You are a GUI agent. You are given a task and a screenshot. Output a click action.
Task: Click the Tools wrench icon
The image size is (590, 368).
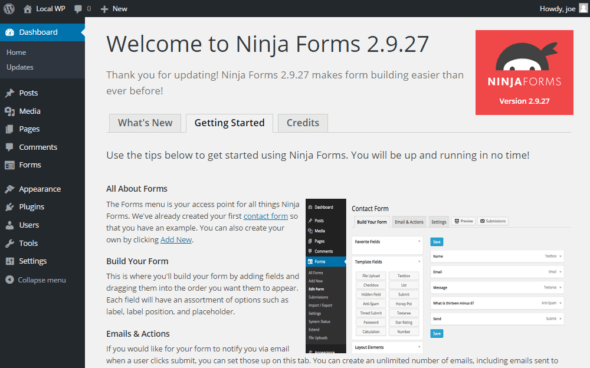(x=10, y=243)
